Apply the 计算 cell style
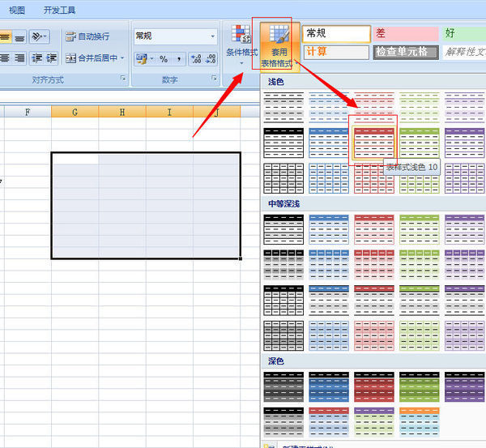486x448 pixels. (335, 51)
